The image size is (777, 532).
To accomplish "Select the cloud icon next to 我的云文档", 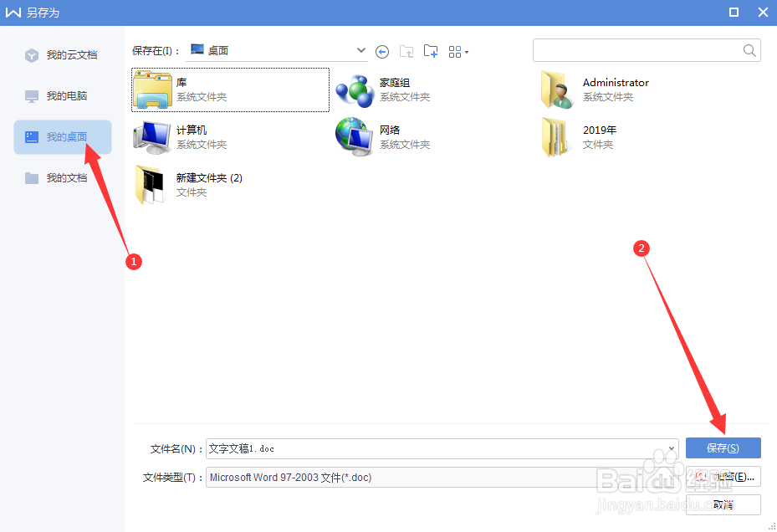I will 29,54.
